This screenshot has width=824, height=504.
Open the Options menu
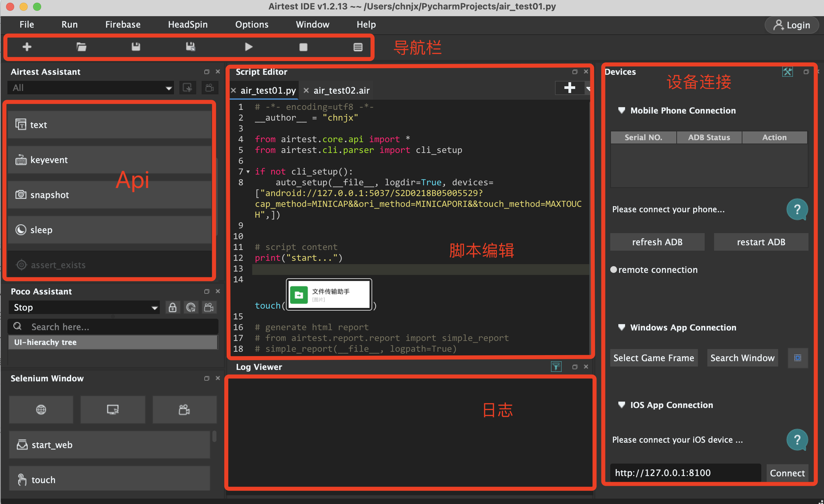pos(252,25)
